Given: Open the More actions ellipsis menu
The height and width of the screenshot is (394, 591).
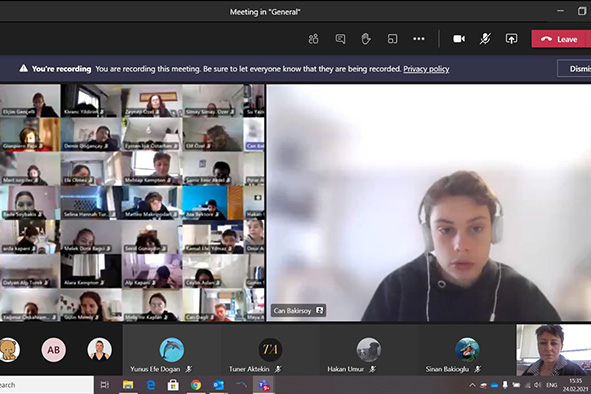Looking at the screenshot, I should (x=419, y=39).
